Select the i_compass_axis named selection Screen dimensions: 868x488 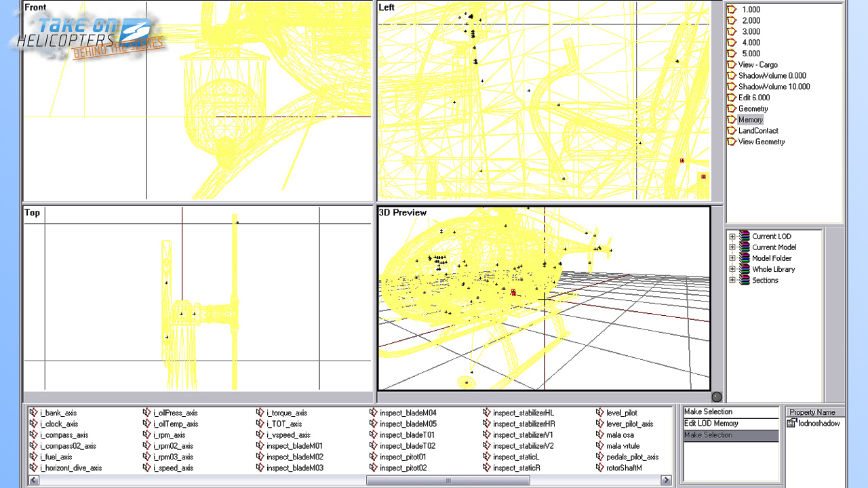(x=64, y=435)
